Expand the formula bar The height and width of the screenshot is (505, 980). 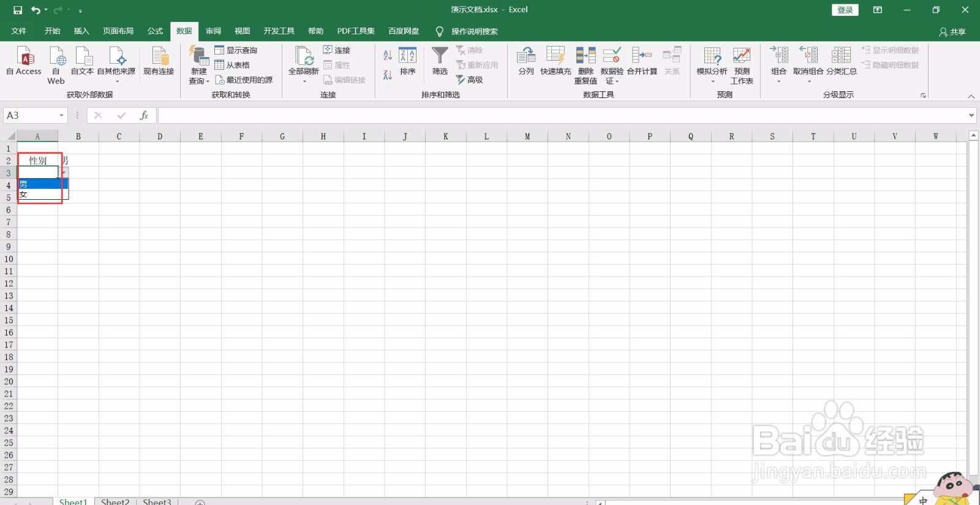point(971,115)
